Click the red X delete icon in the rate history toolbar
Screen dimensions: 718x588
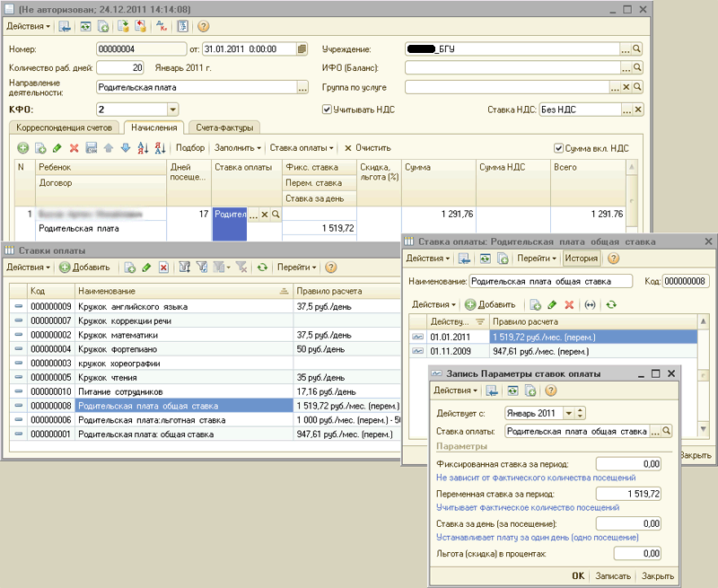(569, 305)
